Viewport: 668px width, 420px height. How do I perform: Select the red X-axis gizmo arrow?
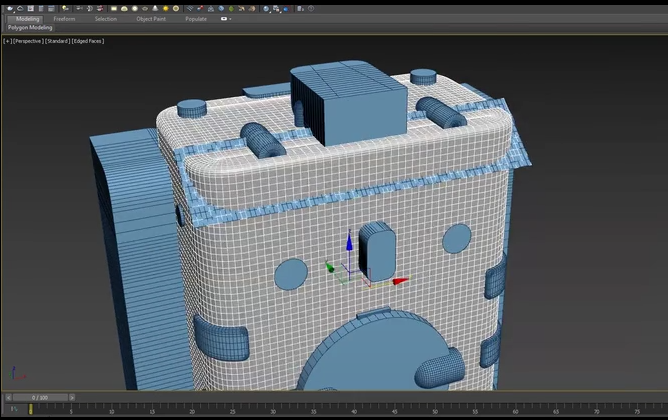pyautogui.click(x=400, y=281)
